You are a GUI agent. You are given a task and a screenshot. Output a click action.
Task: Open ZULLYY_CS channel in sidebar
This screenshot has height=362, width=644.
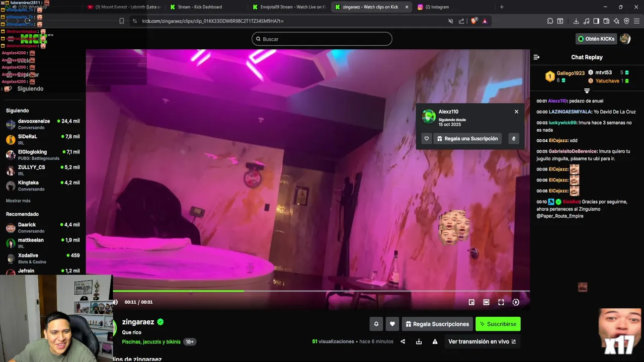pyautogui.click(x=43, y=170)
